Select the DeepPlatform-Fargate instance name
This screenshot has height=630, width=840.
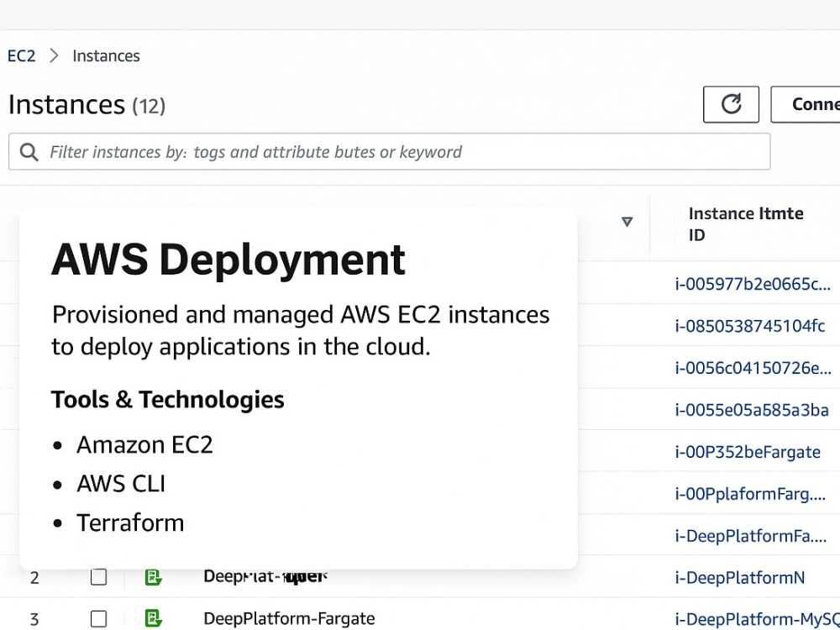(x=289, y=618)
